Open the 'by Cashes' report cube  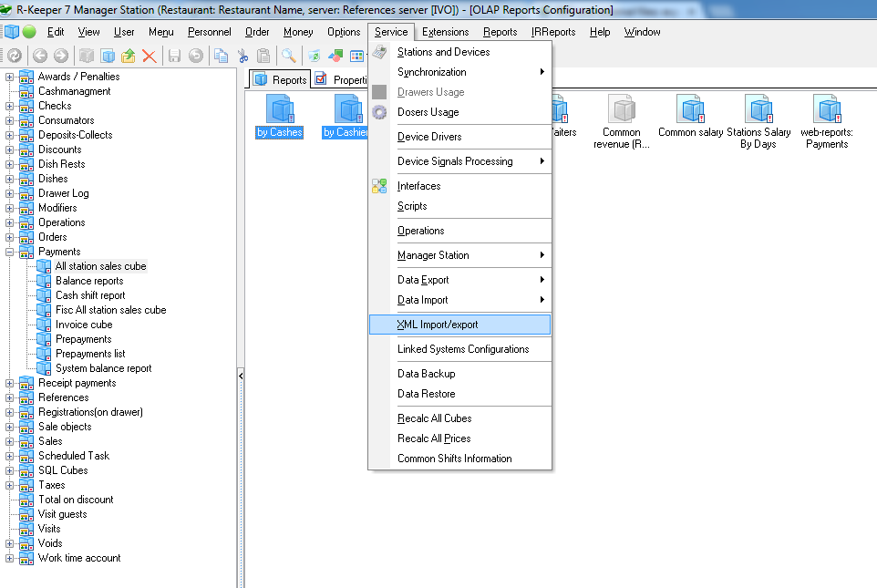click(x=279, y=111)
